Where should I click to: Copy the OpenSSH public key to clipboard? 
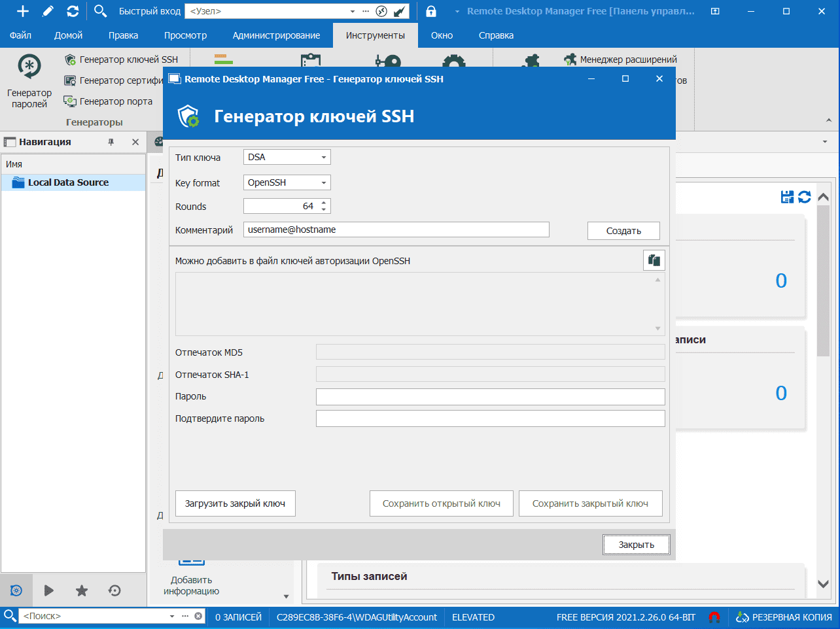(654, 260)
